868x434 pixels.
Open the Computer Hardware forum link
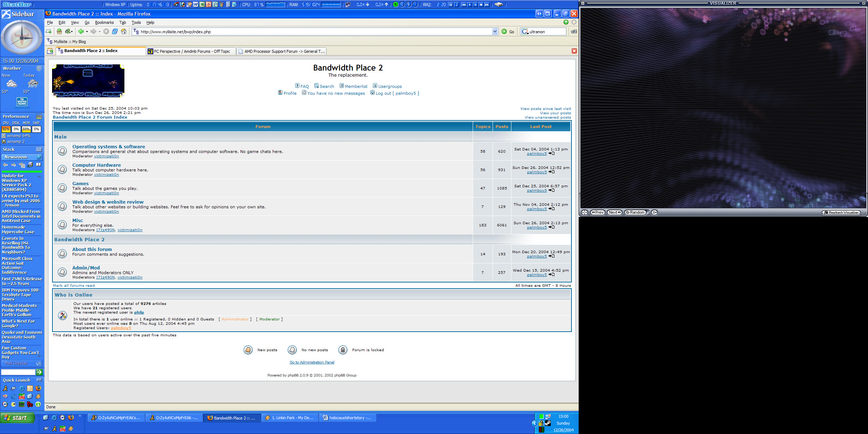(x=97, y=165)
